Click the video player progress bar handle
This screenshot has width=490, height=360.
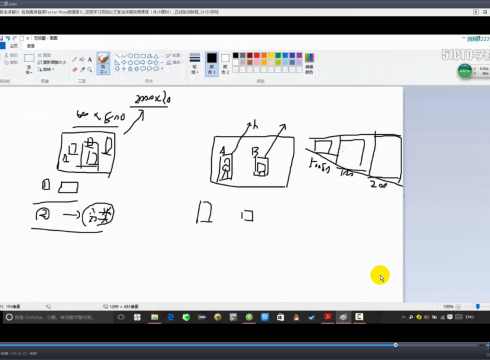click(395, 345)
